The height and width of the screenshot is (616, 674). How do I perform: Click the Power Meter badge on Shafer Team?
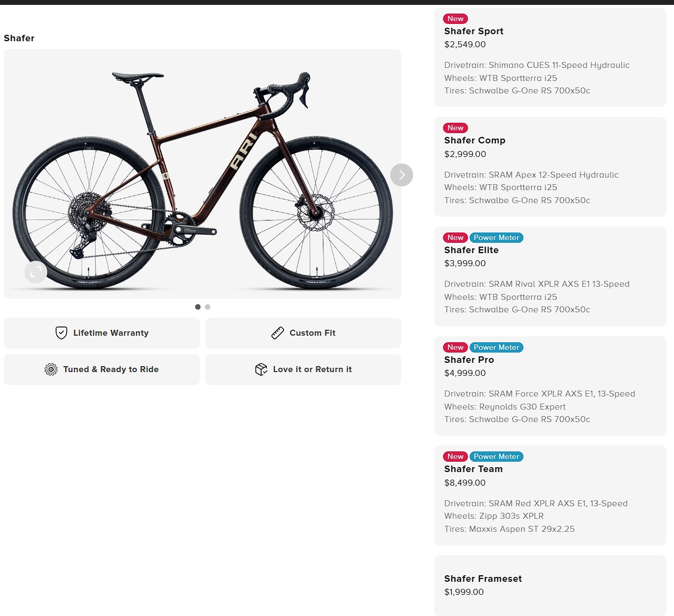(x=496, y=457)
